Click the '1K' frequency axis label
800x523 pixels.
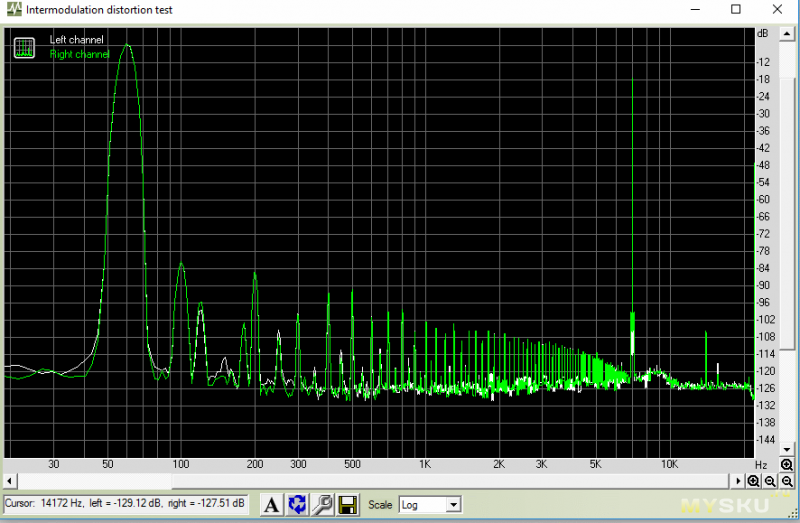[x=425, y=464]
